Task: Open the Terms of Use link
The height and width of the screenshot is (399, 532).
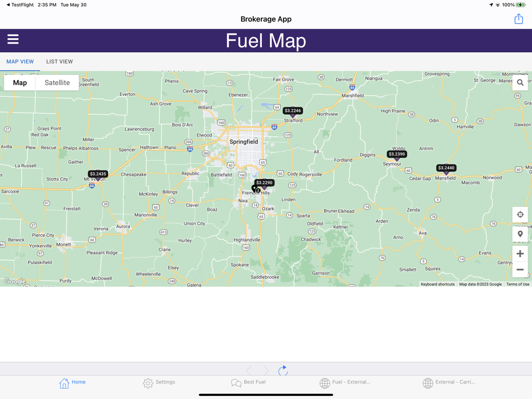Action: 518,284
